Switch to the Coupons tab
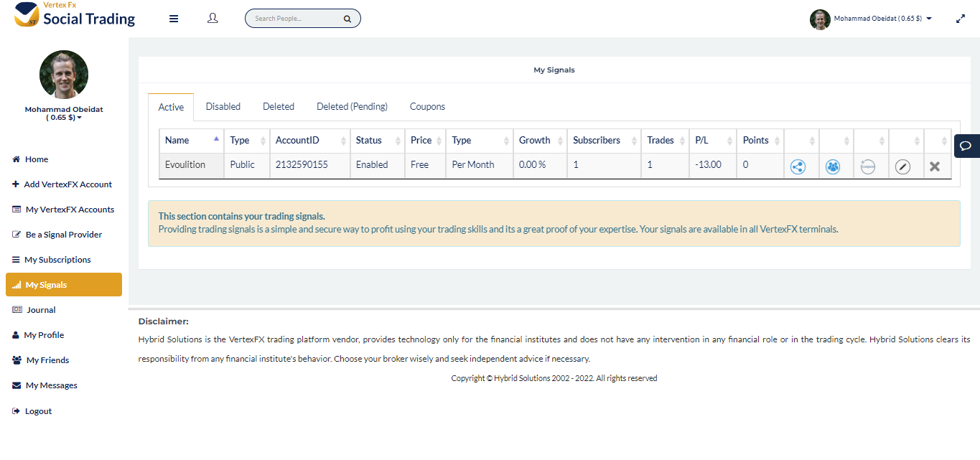980x460 pixels. (x=427, y=106)
